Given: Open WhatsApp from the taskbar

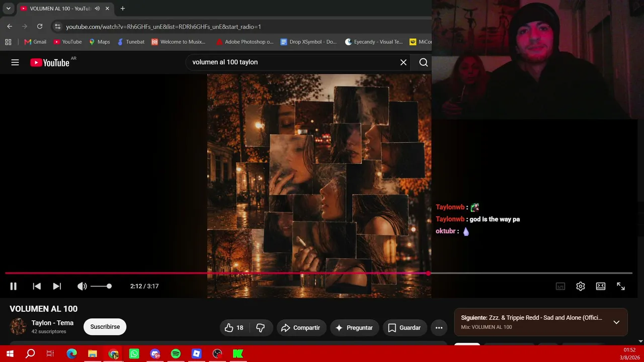Looking at the screenshot, I should [x=134, y=354].
